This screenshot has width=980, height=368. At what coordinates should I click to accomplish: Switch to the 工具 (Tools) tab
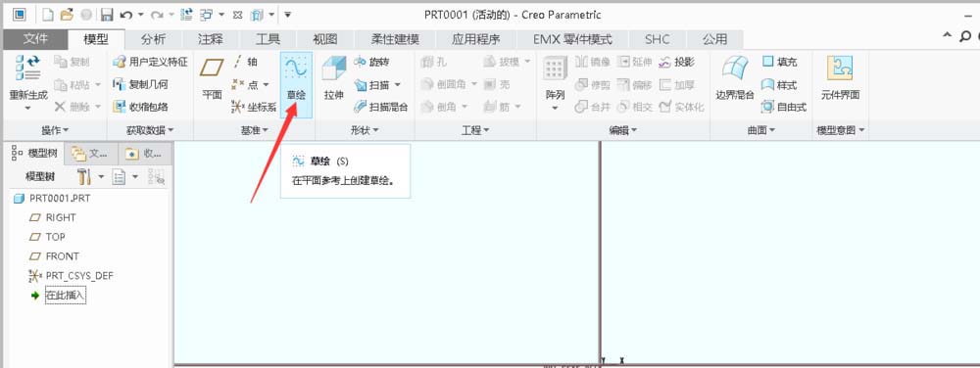click(268, 39)
